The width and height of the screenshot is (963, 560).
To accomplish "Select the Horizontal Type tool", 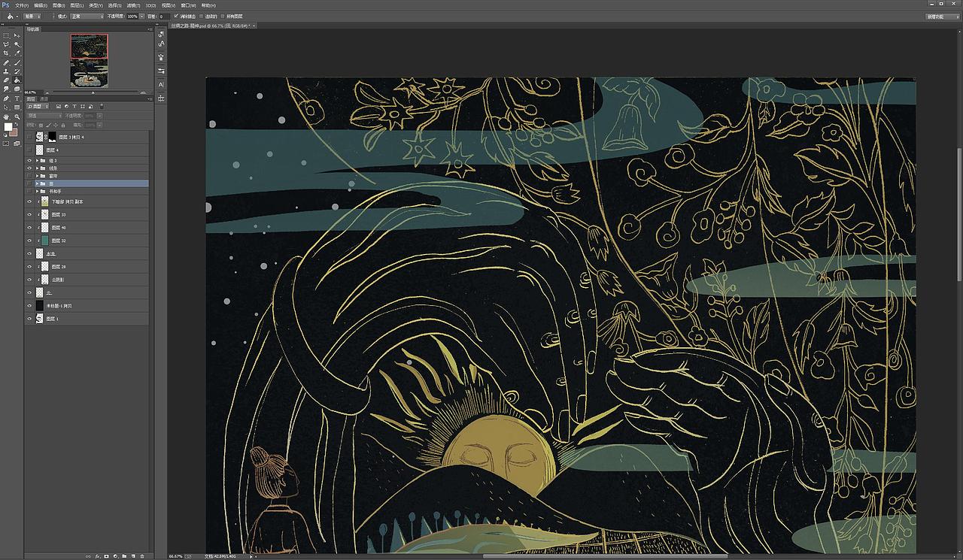I will (x=17, y=98).
